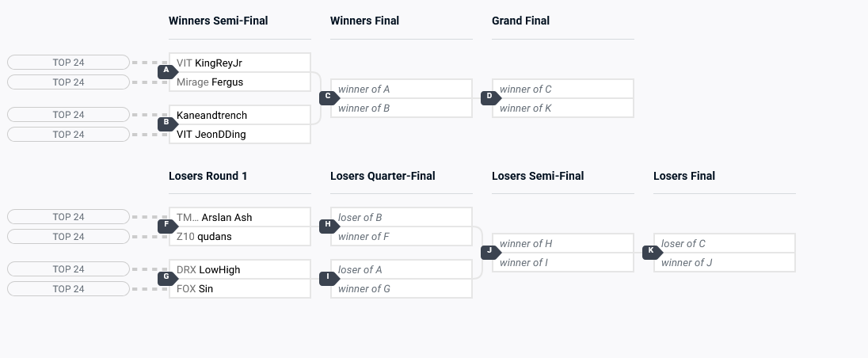Select VIT JeonDDing entry
The image size is (868, 358).
239,135
